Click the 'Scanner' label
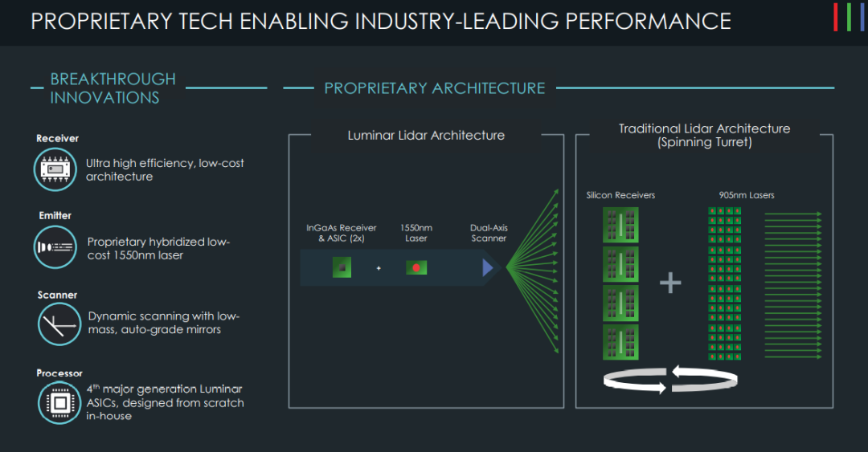The width and height of the screenshot is (868, 452). click(58, 295)
